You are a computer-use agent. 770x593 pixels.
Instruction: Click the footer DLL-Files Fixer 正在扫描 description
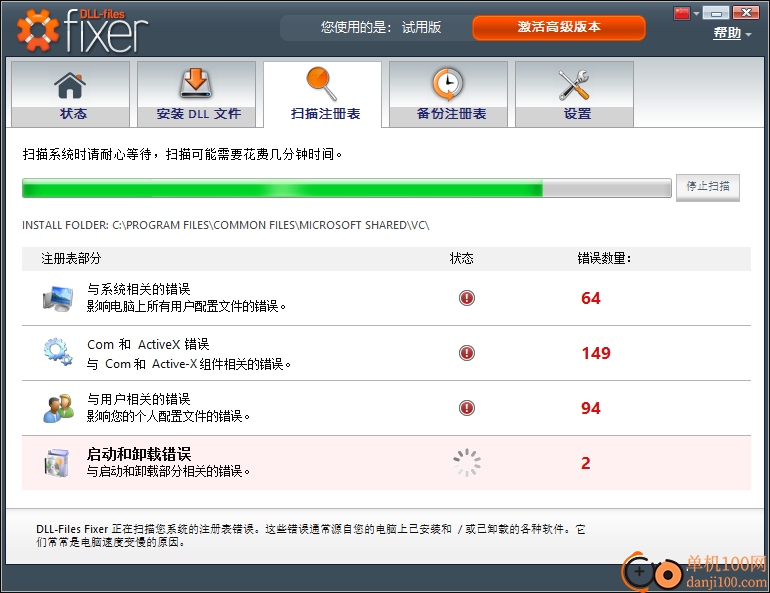pyautogui.click(x=310, y=536)
